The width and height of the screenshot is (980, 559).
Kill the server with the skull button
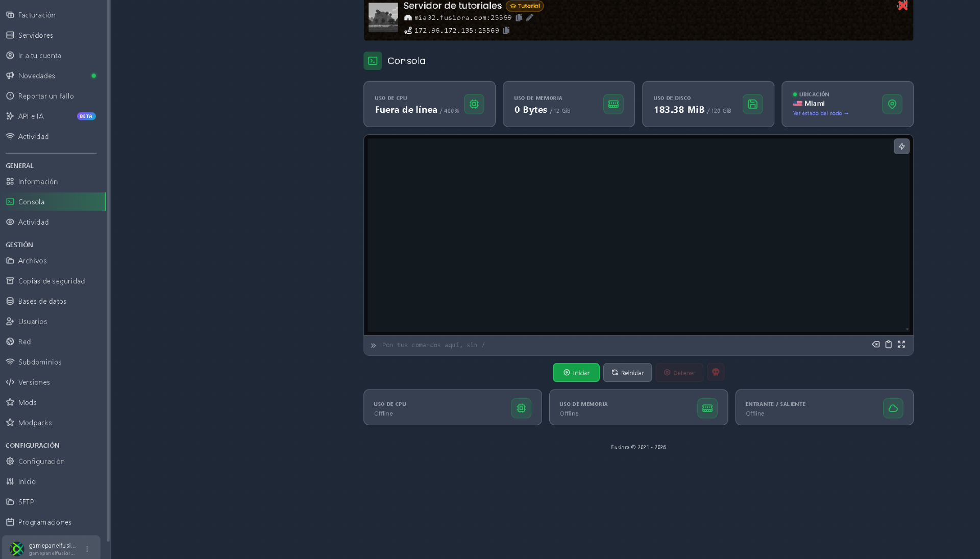pyautogui.click(x=716, y=372)
